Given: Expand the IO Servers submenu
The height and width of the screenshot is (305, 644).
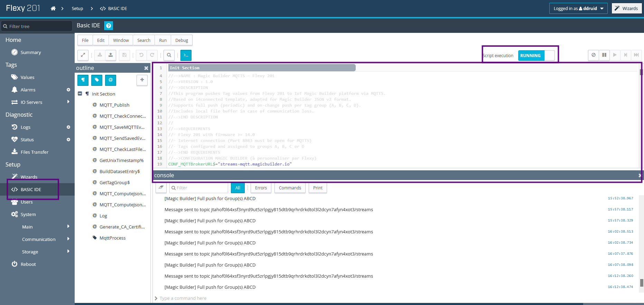Looking at the screenshot, I should (68, 102).
